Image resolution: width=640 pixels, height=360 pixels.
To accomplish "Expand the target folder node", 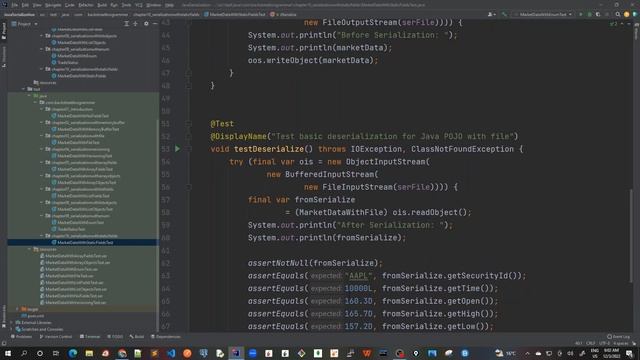I will pos(17,309).
